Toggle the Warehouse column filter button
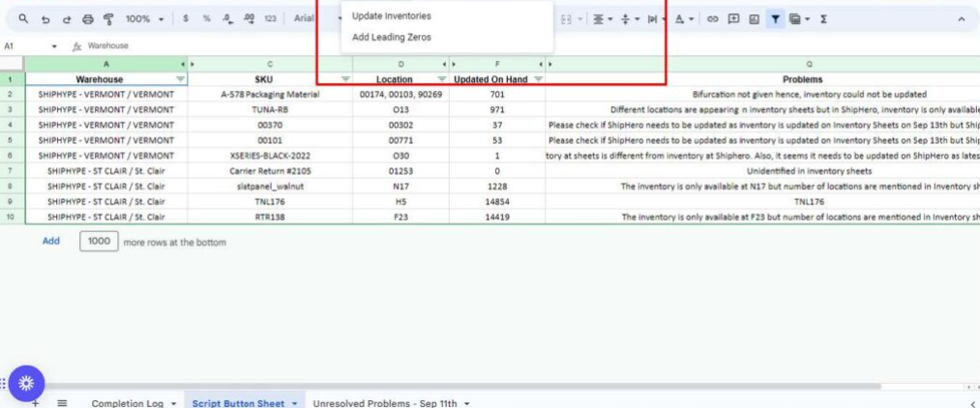 click(180, 79)
